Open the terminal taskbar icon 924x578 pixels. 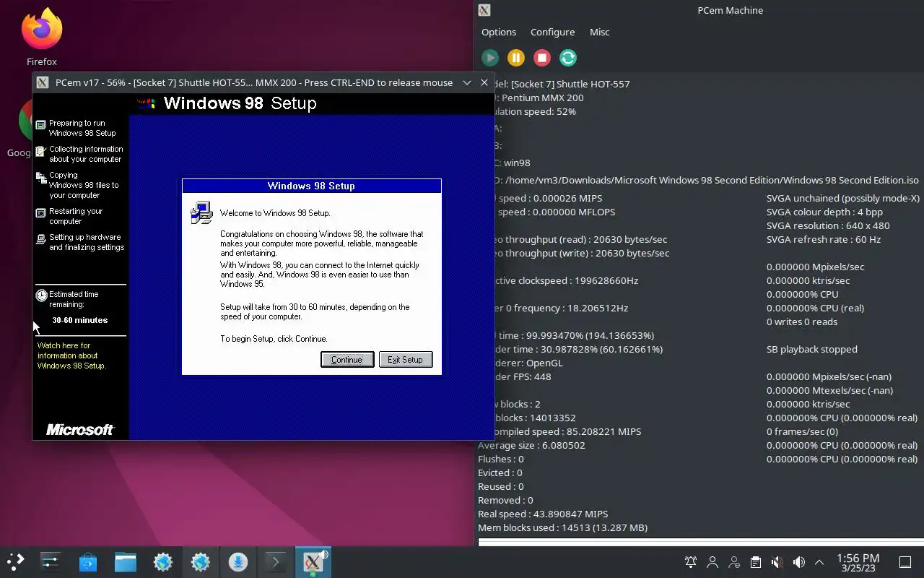[276, 562]
